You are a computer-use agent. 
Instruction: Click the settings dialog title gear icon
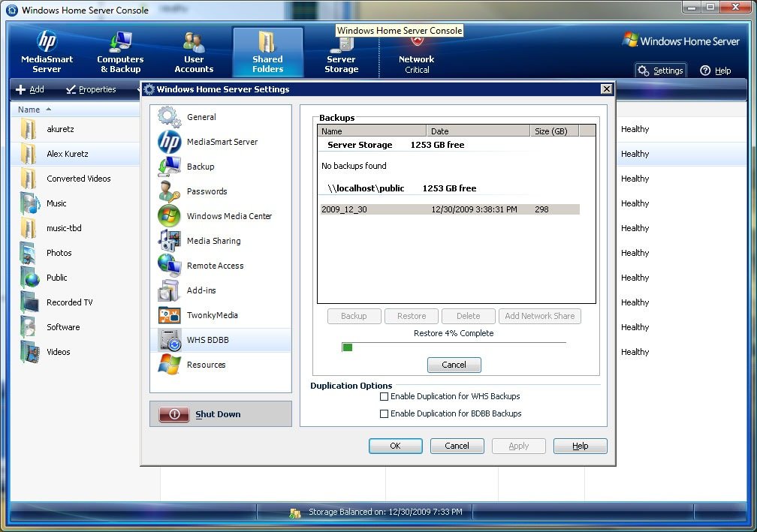coord(149,89)
